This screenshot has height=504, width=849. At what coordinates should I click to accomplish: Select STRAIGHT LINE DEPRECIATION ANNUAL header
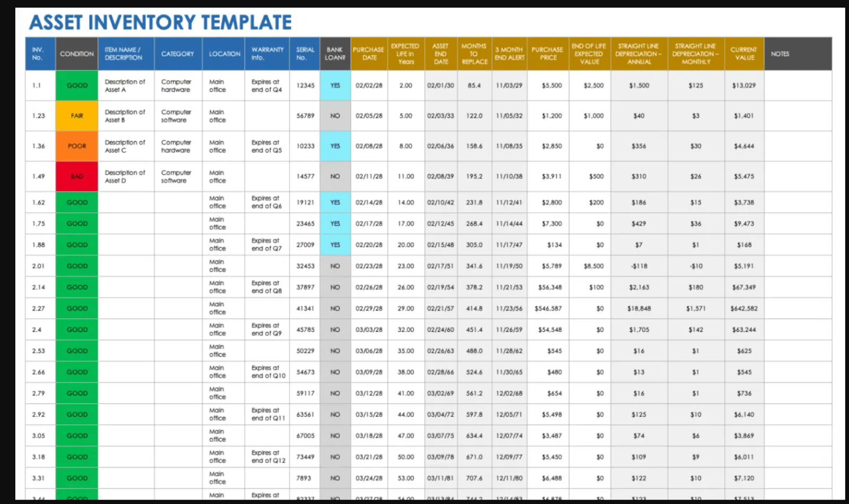[639, 54]
